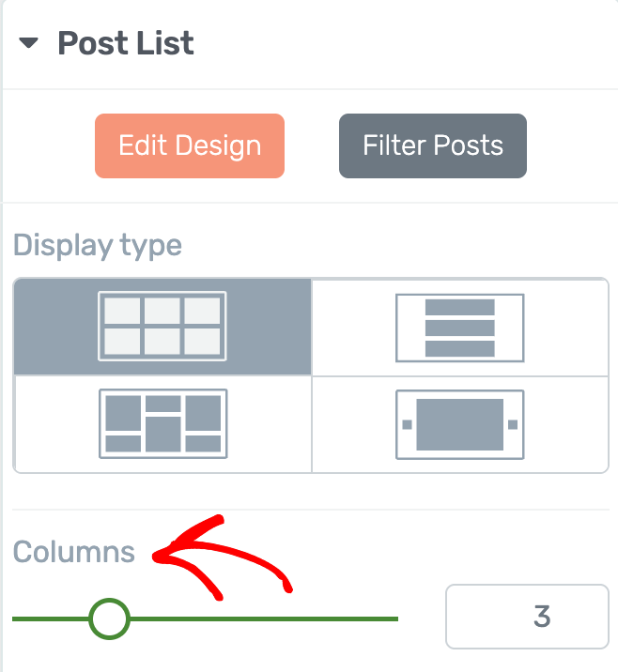Click the middle bar of the list icon
Viewport: 618px width, 672px height.
tap(460, 328)
